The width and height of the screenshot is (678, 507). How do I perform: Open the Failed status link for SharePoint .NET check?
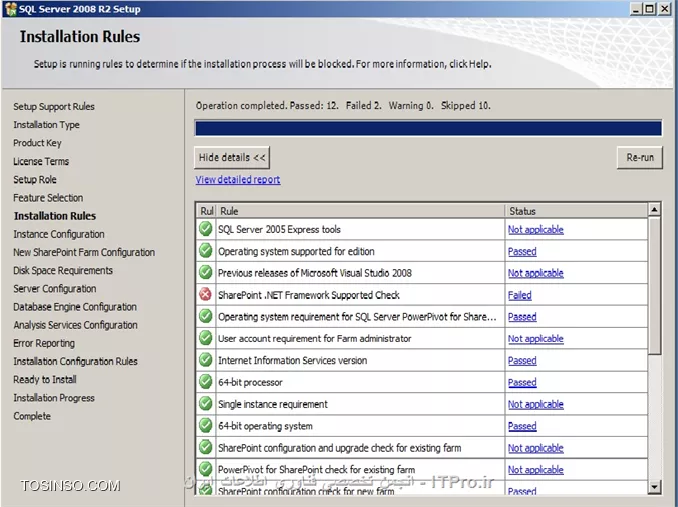(519, 295)
